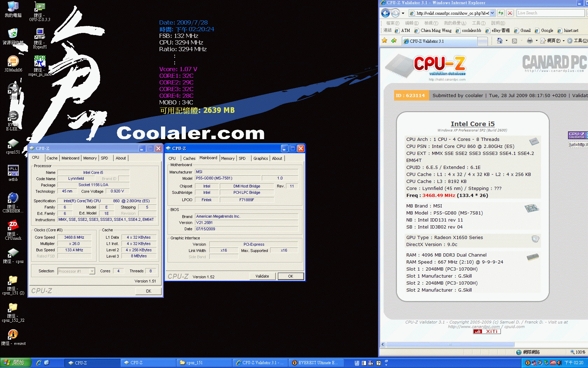The width and height of the screenshot is (588, 368).
Task: Open the cpuz151 desktop icon
Action: (13, 146)
